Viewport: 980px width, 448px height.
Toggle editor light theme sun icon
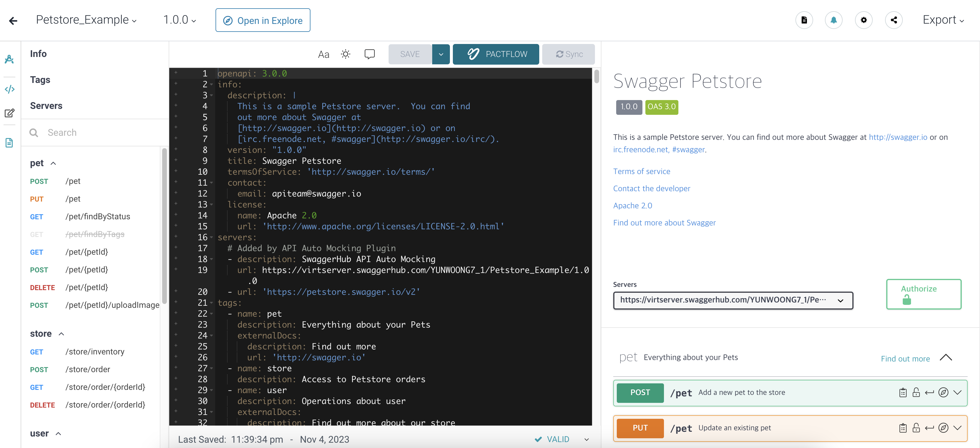point(346,54)
